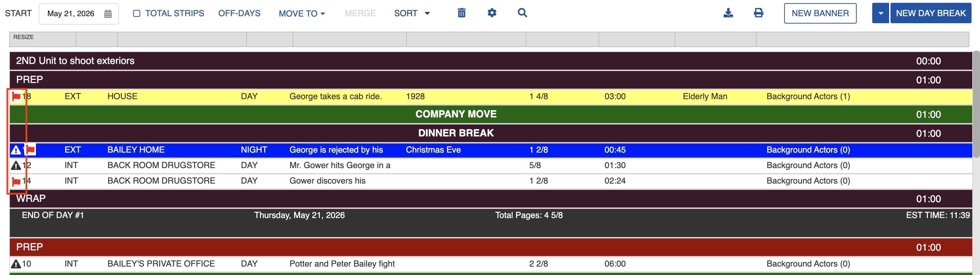The image size is (980, 275).
Task: Click the vertical scrollbar thumb
Action: (x=976, y=104)
